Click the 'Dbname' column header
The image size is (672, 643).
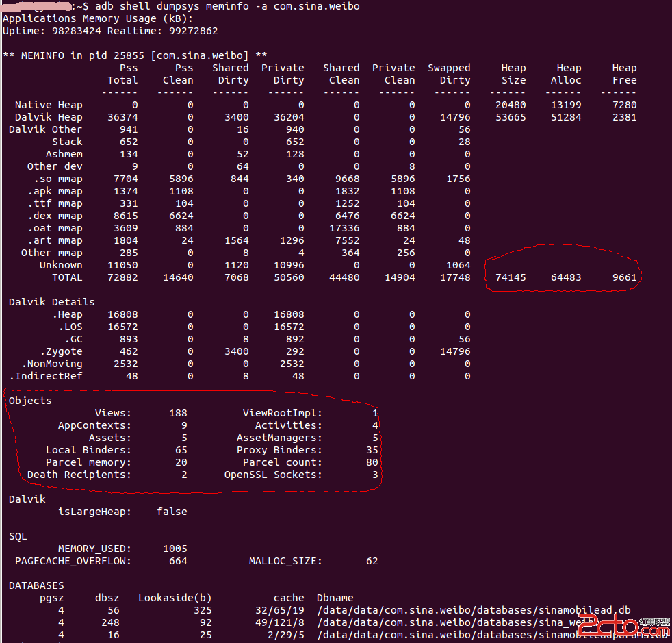tap(335, 598)
